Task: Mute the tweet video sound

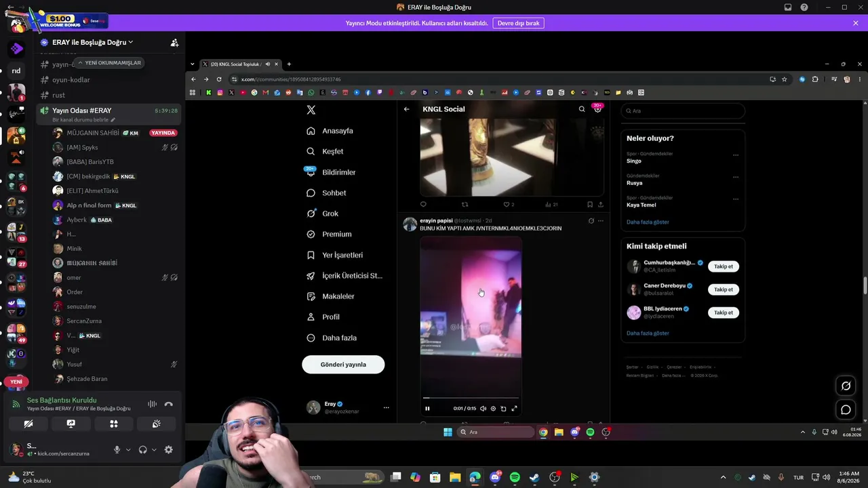Action: click(483, 409)
